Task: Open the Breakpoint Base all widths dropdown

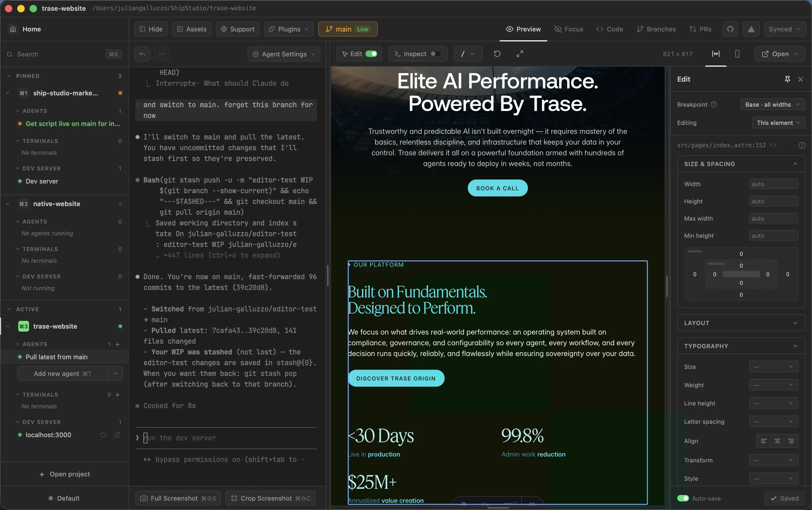Action: [773, 104]
